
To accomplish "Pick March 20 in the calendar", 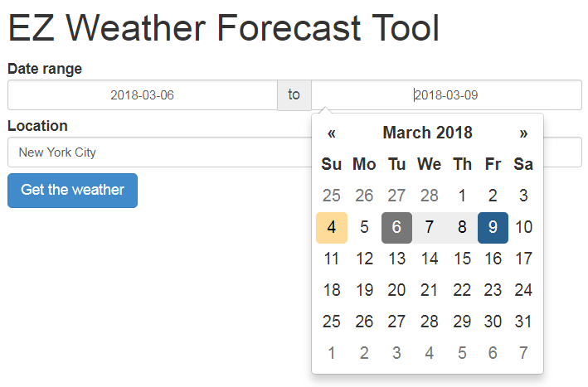I will (x=396, y=290).
